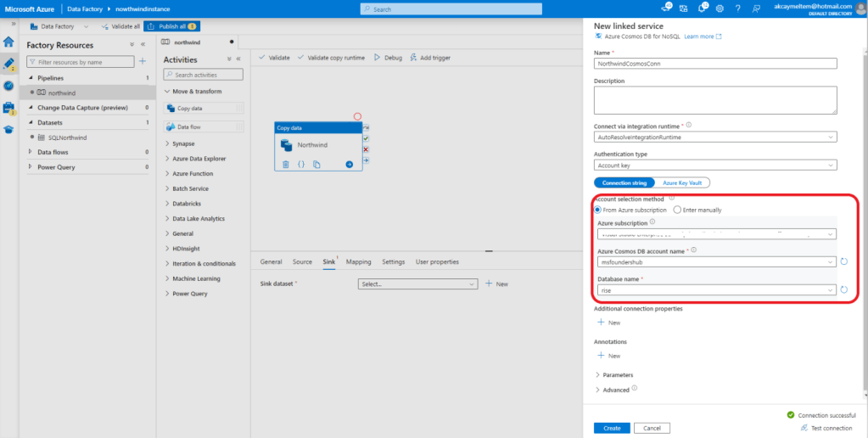This screenshot has width=868, height=438.
Task: Click Test connection link
Action: (x=826, y=428)
